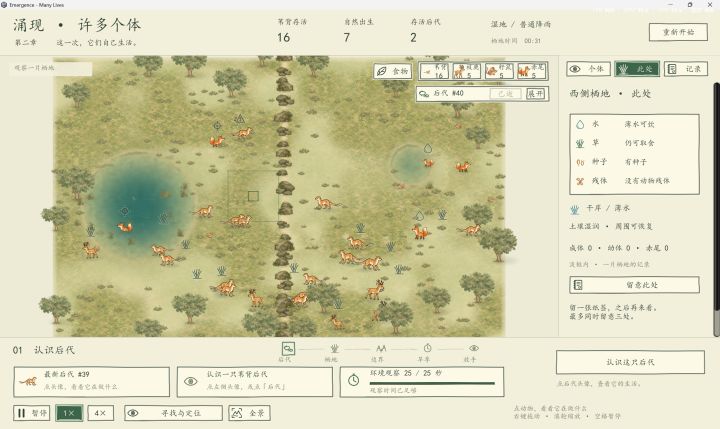The height and width of the screenshot is (429, 720).
Task: Click the 01 认识后代 chapter title
Action: (44, 350)
